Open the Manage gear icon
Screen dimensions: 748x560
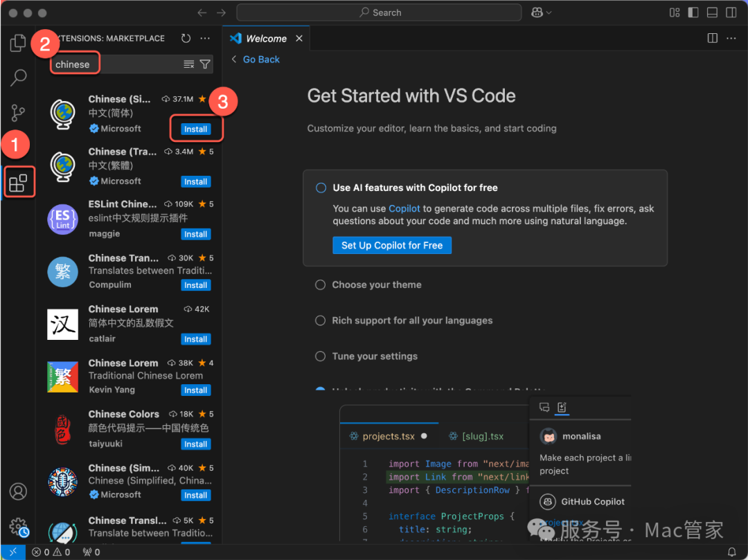(19, 527)
